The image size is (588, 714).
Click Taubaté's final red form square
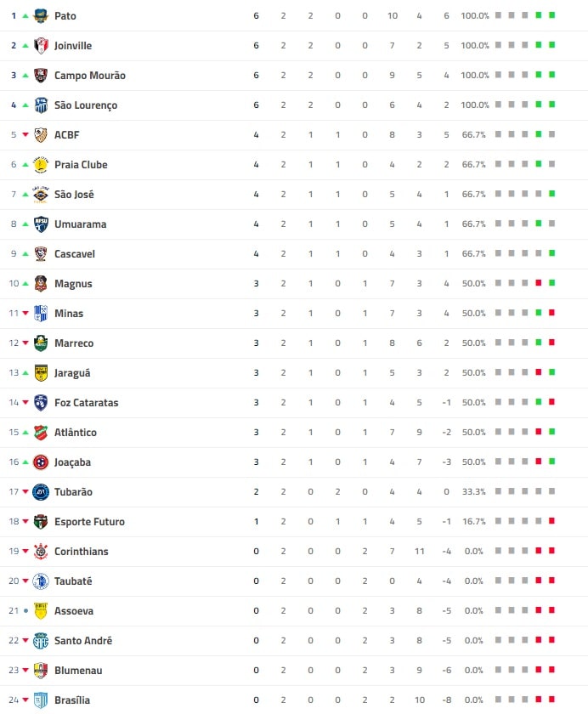coord(552,581)
